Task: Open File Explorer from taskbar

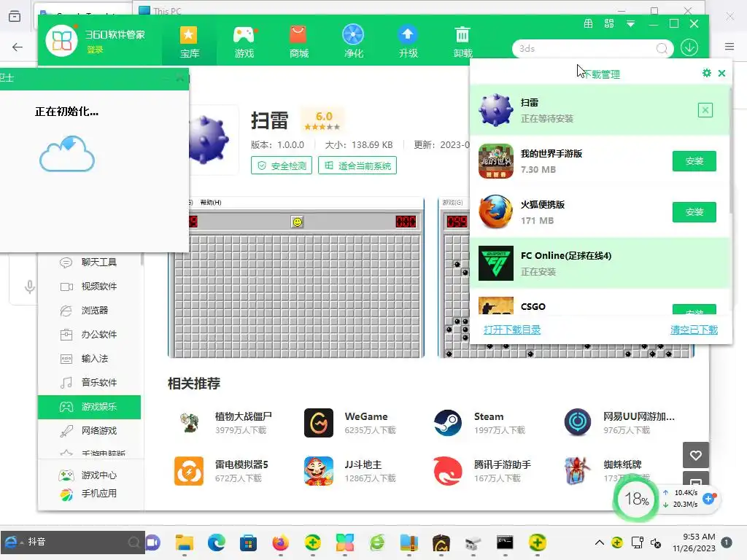Action: click(x=184, y=542)
